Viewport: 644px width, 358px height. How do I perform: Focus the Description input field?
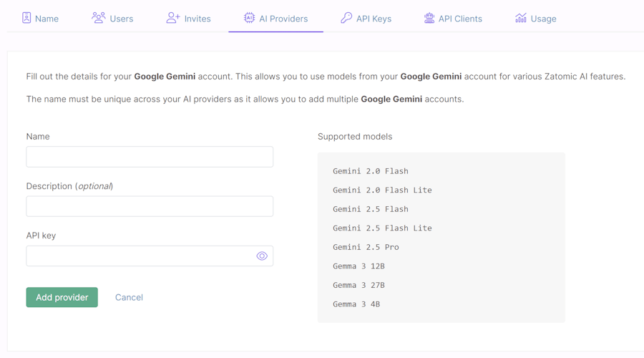pyautogui.click(x=150, y=206)
